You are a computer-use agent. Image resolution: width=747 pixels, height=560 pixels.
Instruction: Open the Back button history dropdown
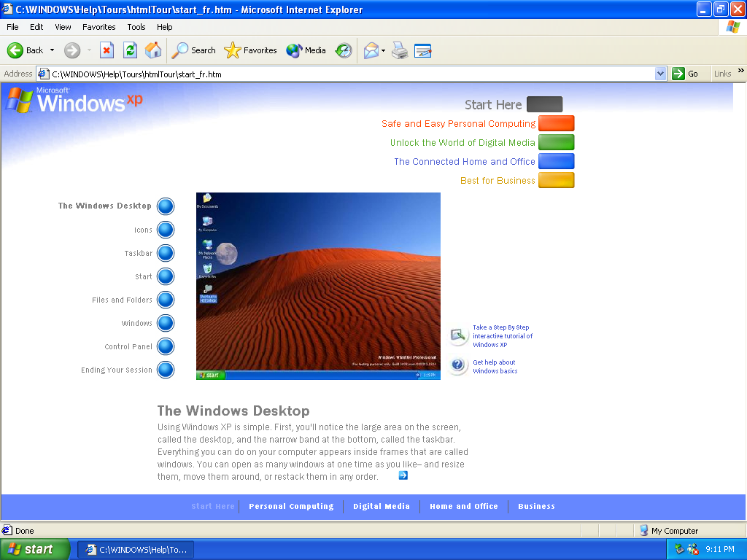[x=52, y=50]
